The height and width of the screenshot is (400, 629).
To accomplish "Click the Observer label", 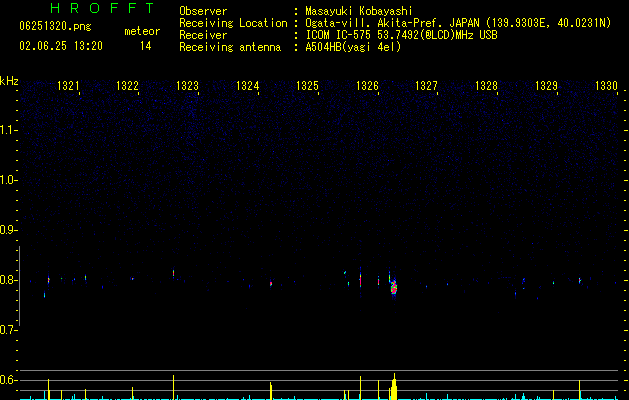I will tap(203, 11).
